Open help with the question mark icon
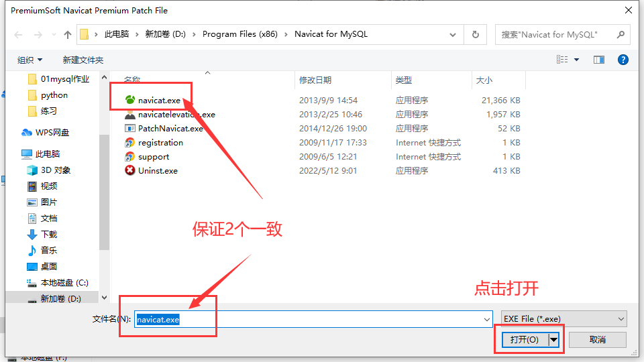644x362 pixels. pos(623,60)
